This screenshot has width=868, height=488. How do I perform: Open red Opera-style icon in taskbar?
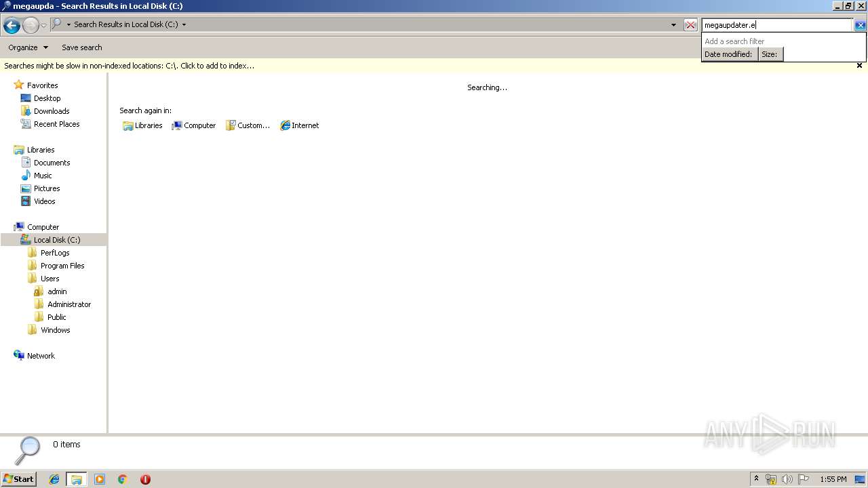pyautogui.click(x=145, y=479)
